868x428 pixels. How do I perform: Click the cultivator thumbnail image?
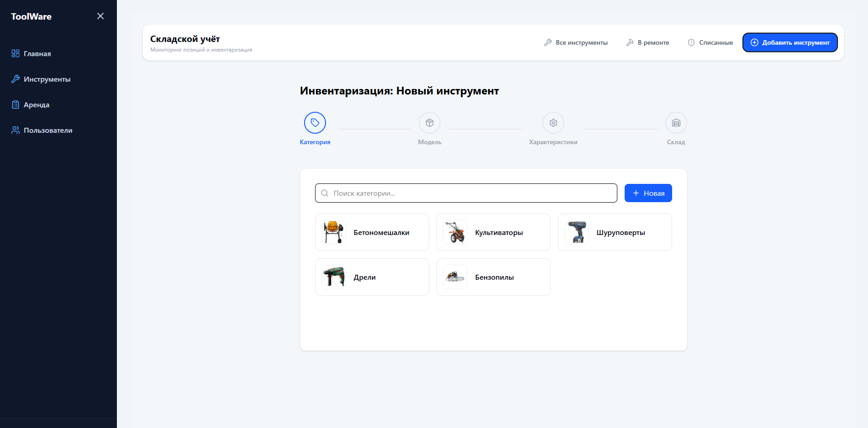pos(455,232)
